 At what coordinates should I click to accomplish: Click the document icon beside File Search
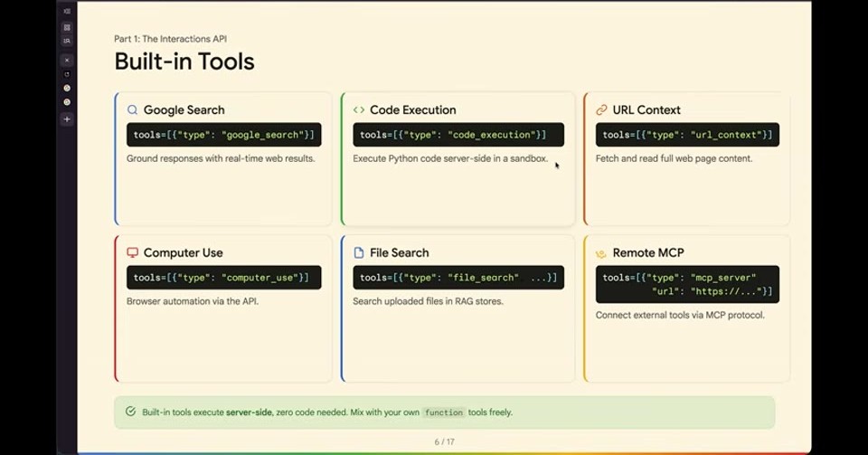[x=359, y=252]
